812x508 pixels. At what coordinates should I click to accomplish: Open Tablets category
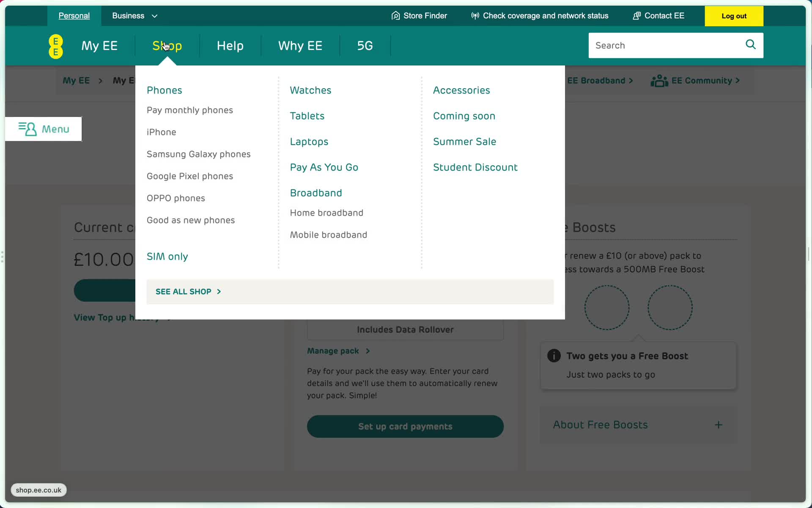tap(307, 116)
